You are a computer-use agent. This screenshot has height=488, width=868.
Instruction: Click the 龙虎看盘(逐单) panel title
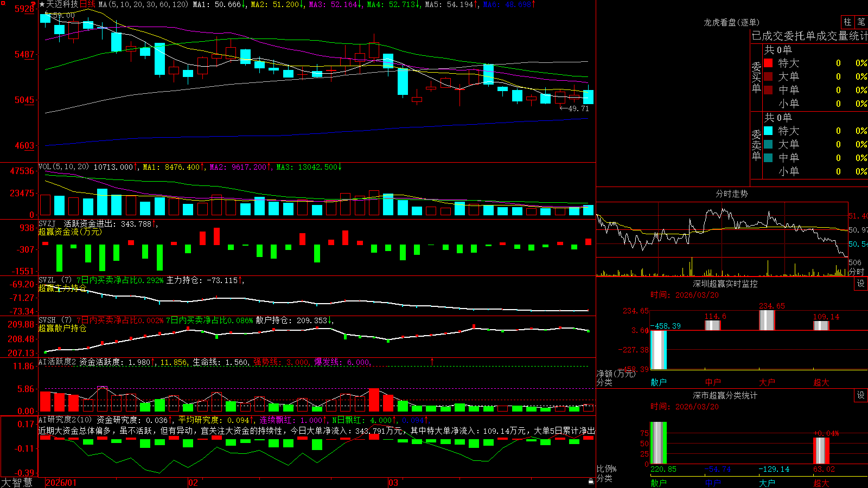coord(731,22)
